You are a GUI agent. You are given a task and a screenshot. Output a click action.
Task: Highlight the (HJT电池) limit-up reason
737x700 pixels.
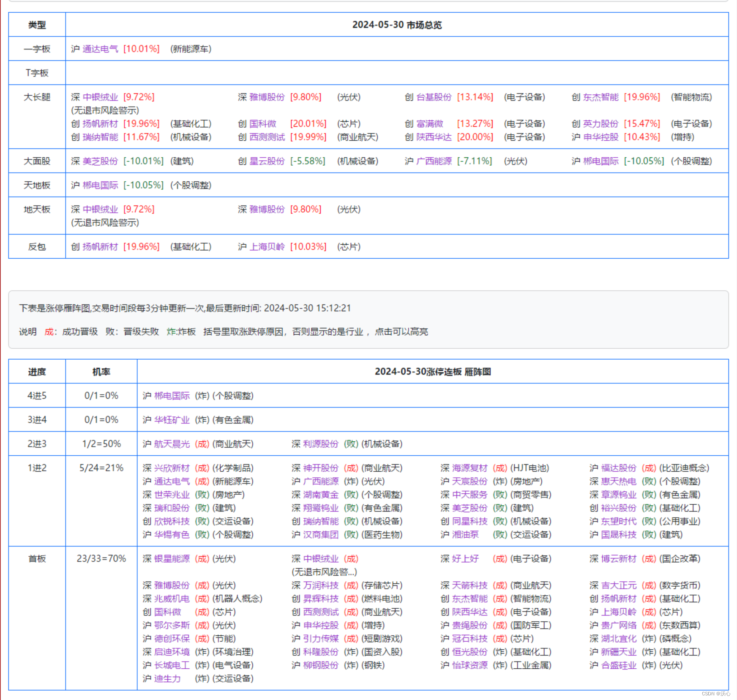point(530,468)
